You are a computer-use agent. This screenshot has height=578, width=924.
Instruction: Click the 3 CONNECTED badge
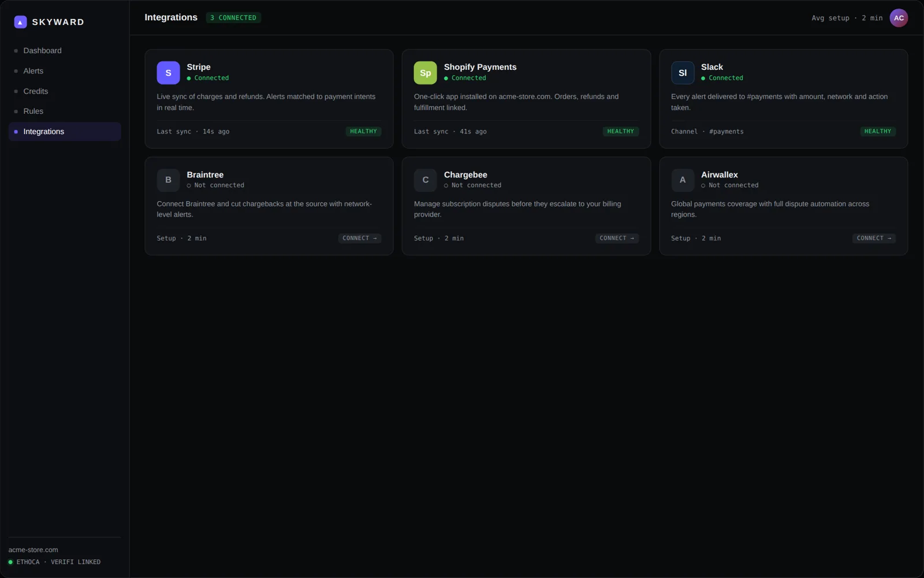233,18
